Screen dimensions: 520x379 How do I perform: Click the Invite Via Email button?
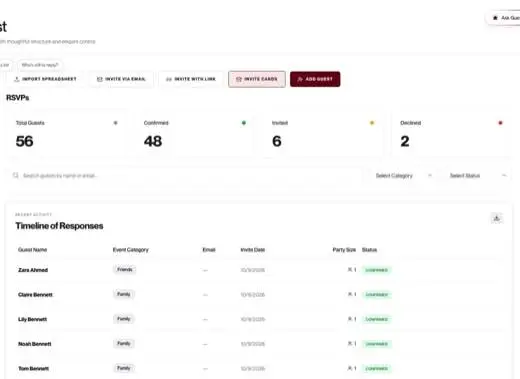pos(121,79)
